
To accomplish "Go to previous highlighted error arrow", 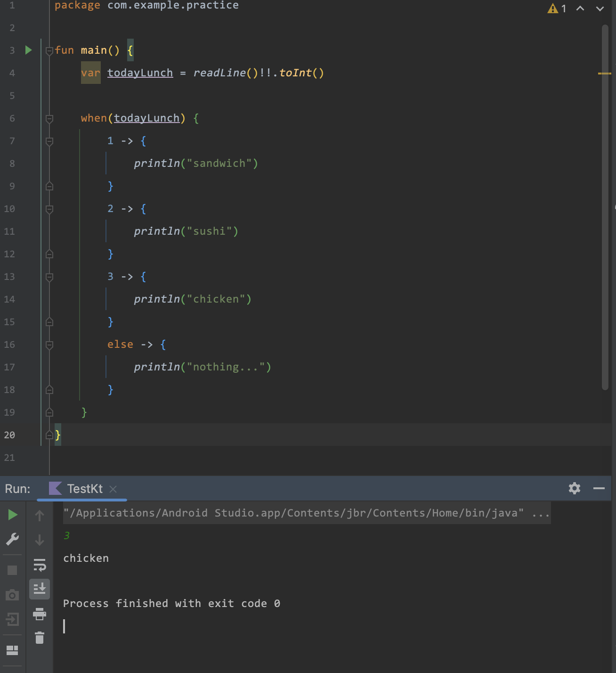I will click(x=580, y=8).
